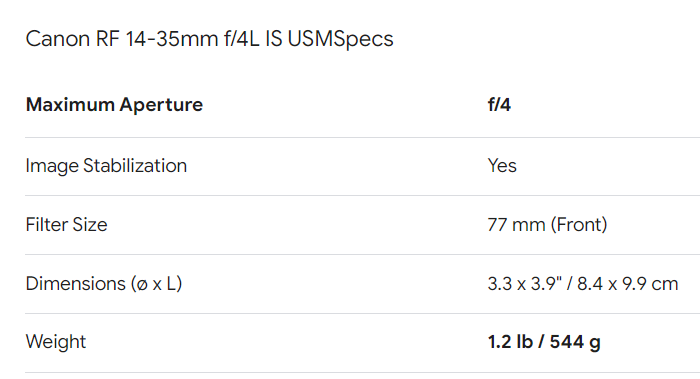This screenshot has height=379, width=700.
Task: Click the 544 g weight figure
Action: [x=575, y=342]
